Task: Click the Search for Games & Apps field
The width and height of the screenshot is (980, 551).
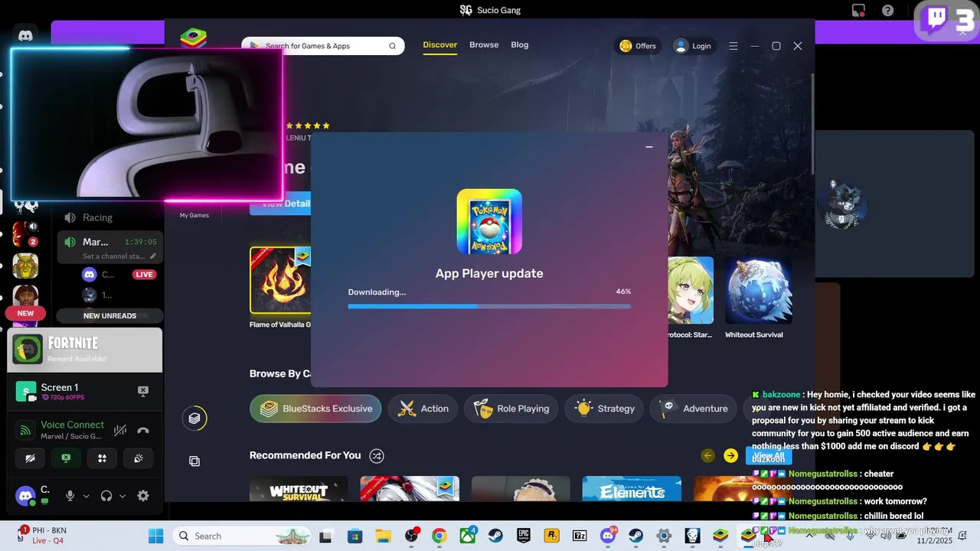Action: [x=323, y=46]
